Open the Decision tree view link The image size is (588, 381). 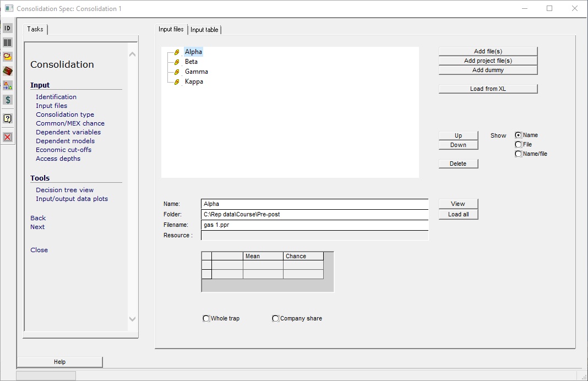click(x=64, y=189)
